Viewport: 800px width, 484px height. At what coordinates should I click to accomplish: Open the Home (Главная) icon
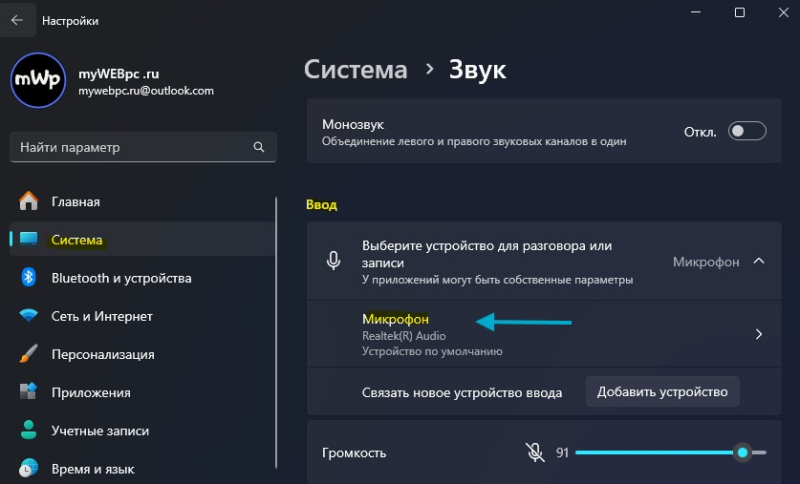(x=29, y=202)
